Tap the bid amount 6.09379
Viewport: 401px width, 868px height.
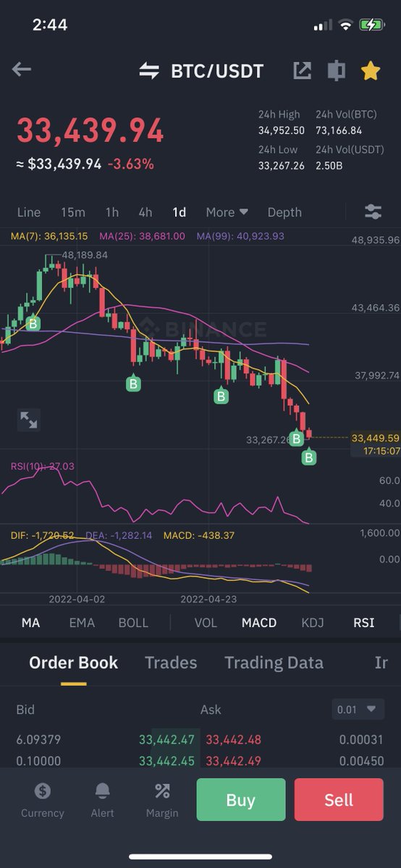pyautogui.click(x=38, y=740)
